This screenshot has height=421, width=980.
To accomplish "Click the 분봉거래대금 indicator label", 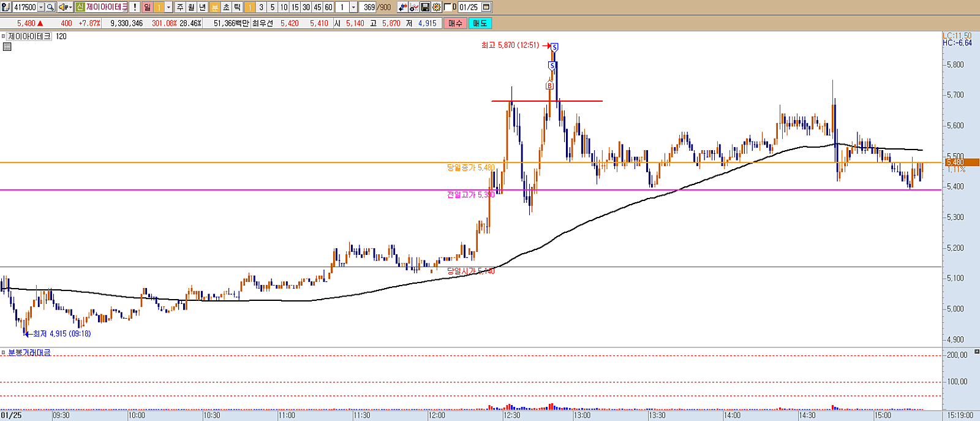I will pos(29,353).
